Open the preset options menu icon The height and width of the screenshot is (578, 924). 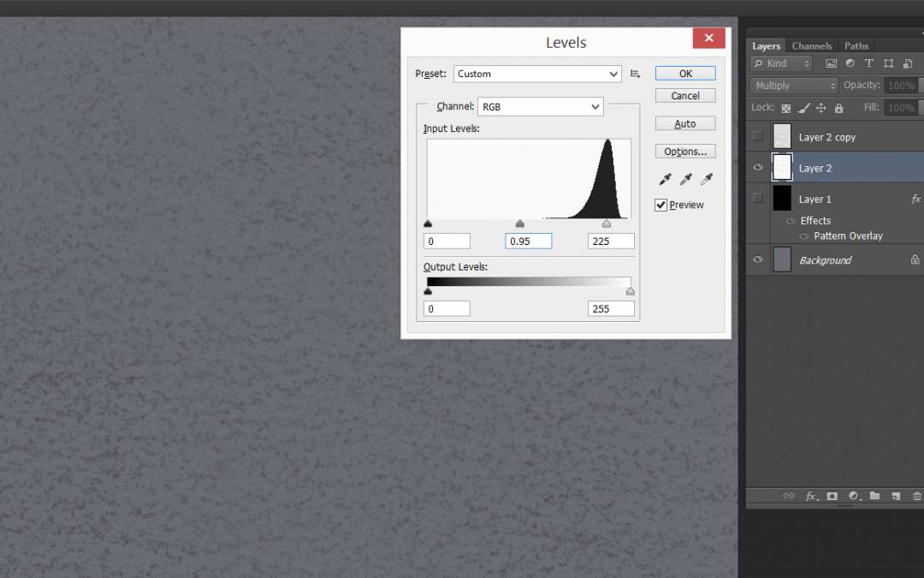point(635,74)
